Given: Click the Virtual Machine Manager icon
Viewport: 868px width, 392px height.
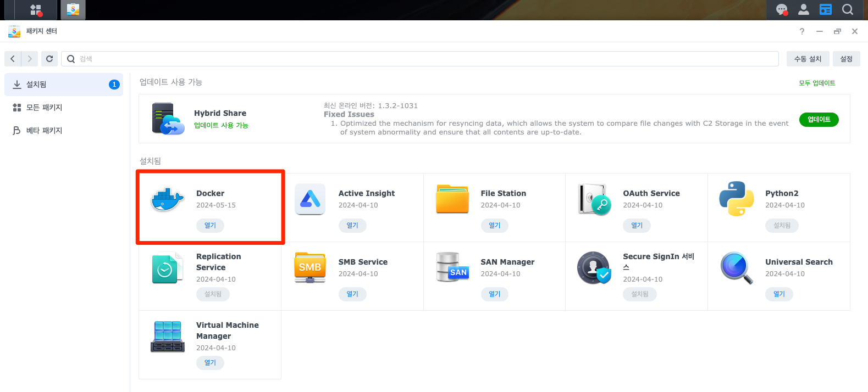Looking at the screenshot, I should (168, 336).
